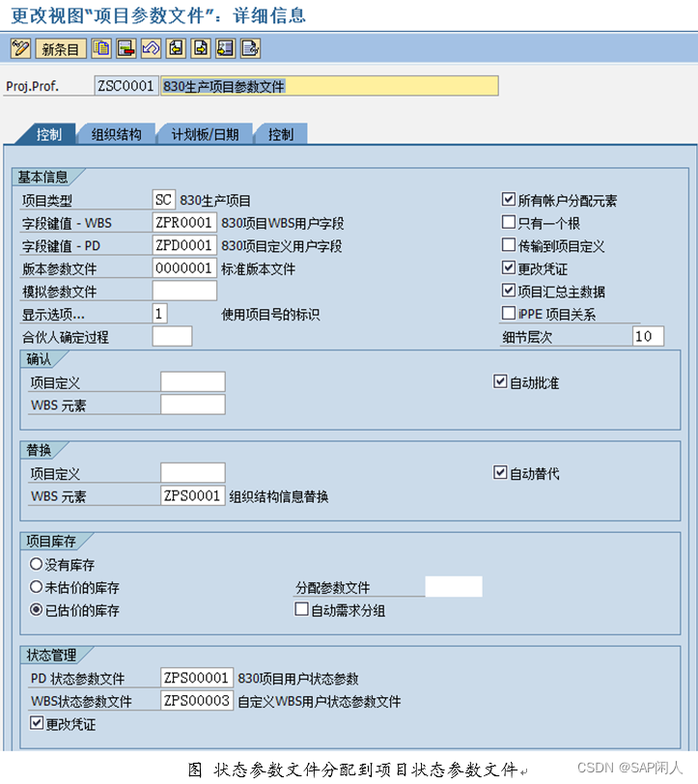Click the text 830项目WBS用户字段
The width and height of the screenshot is (698, 784).
point(283,223)
